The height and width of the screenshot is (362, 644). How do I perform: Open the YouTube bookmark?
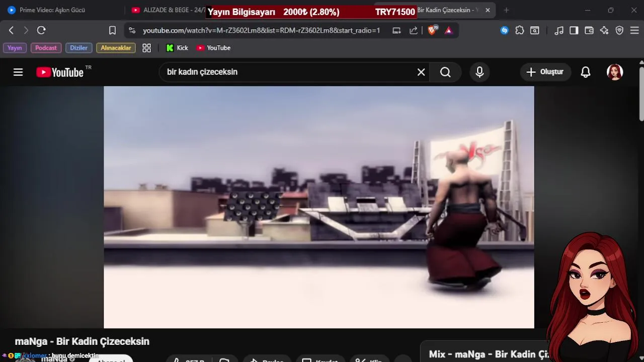(x=213, y=48)
